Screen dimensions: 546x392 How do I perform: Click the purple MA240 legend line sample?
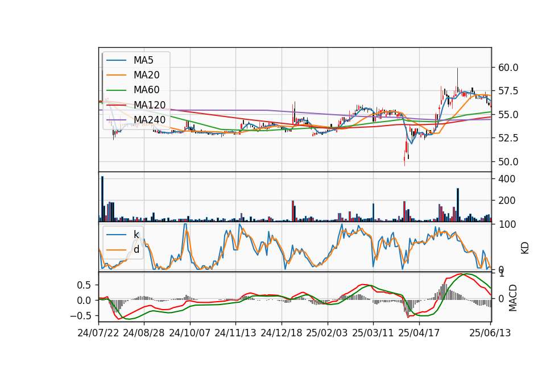coord(116,120)
